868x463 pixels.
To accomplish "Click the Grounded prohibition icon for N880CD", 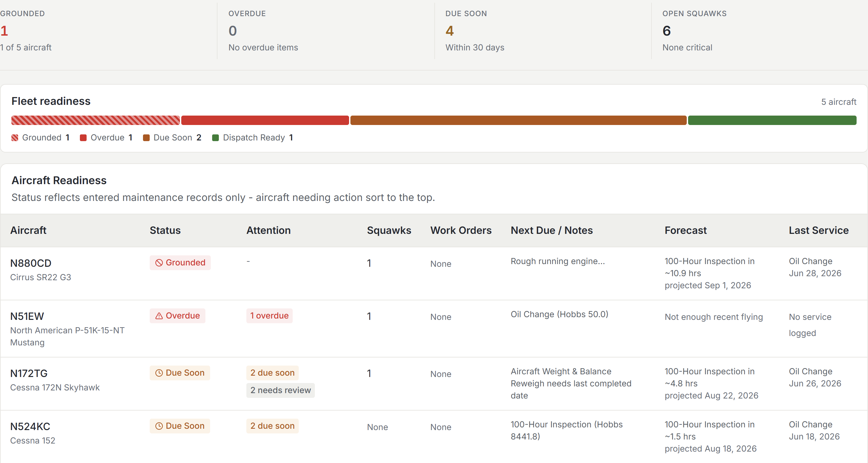I will click(159, 263).
